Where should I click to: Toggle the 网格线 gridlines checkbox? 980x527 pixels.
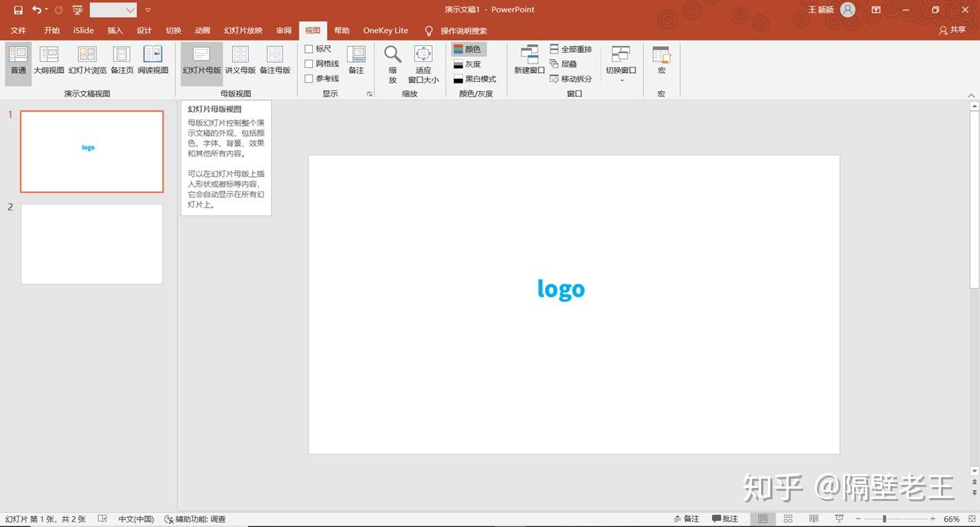pos(309,64)
